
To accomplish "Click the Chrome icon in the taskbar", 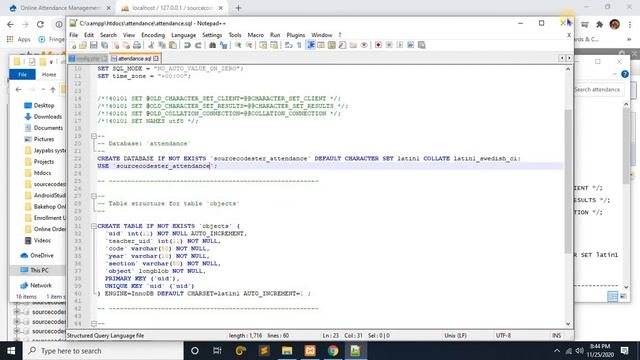I will click(333, 351).
